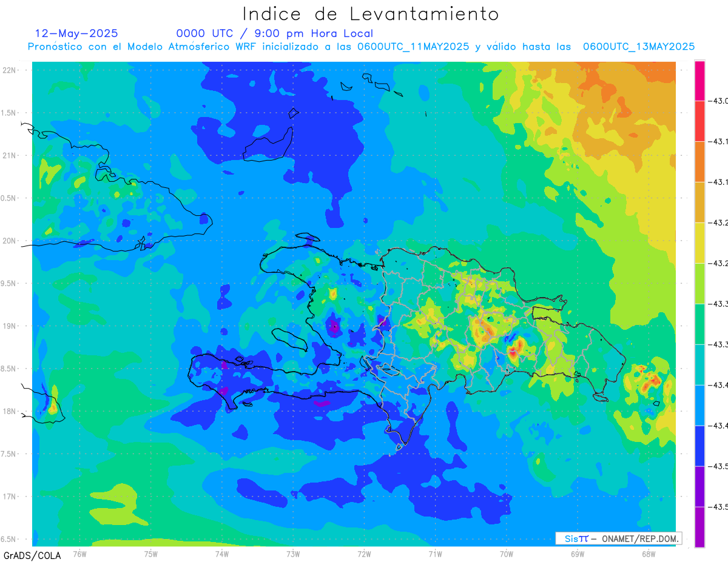This screenshot has height=562, width=728.
Task: Pick the orange colorbar swatch
Action: pyautogui.click(x=699, y=162)
